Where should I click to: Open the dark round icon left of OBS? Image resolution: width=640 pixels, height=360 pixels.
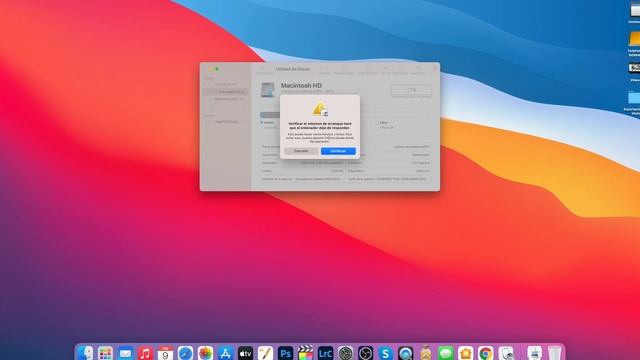pyautogui.click(x=345, y=353)
